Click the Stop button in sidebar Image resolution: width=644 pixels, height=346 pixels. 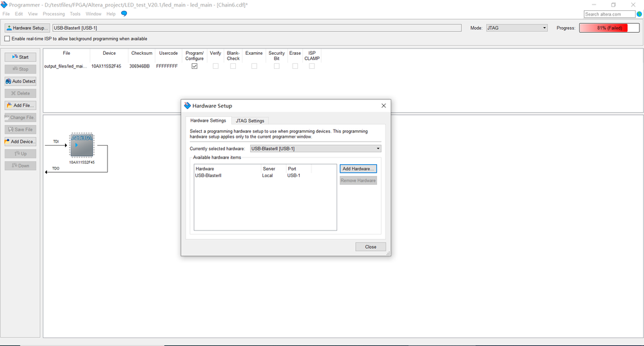pos(21,69)
